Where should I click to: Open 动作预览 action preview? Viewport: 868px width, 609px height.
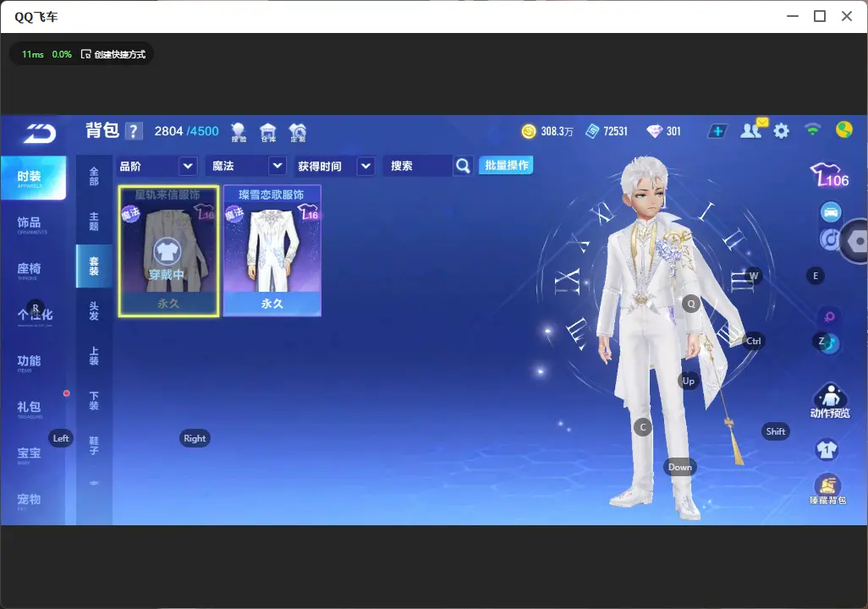[830, 400]
